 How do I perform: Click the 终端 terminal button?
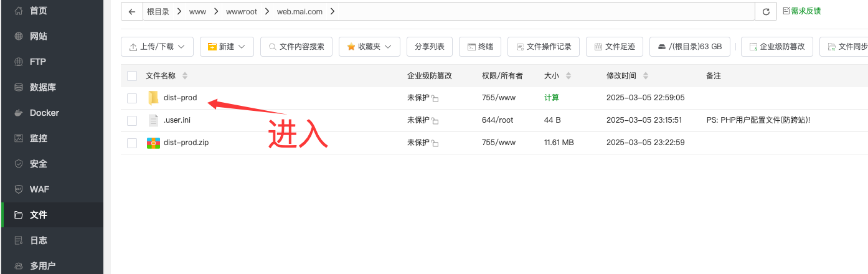(479, 47)
